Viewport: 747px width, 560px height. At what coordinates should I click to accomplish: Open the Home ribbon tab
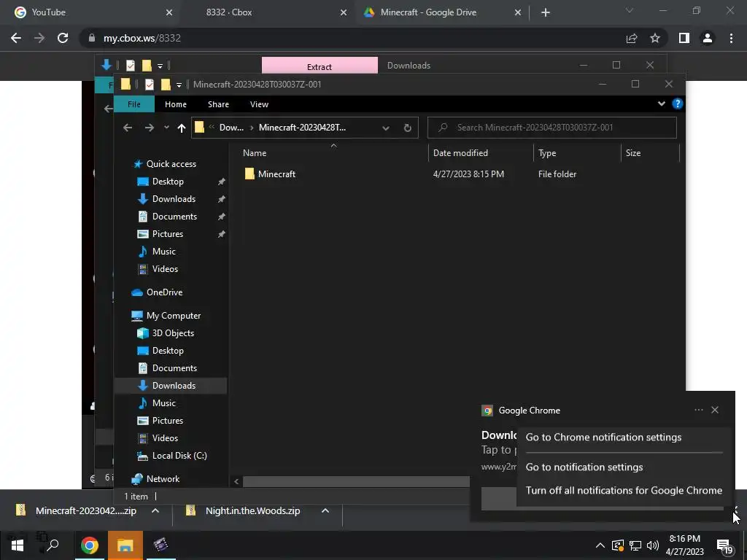(176, 104)
